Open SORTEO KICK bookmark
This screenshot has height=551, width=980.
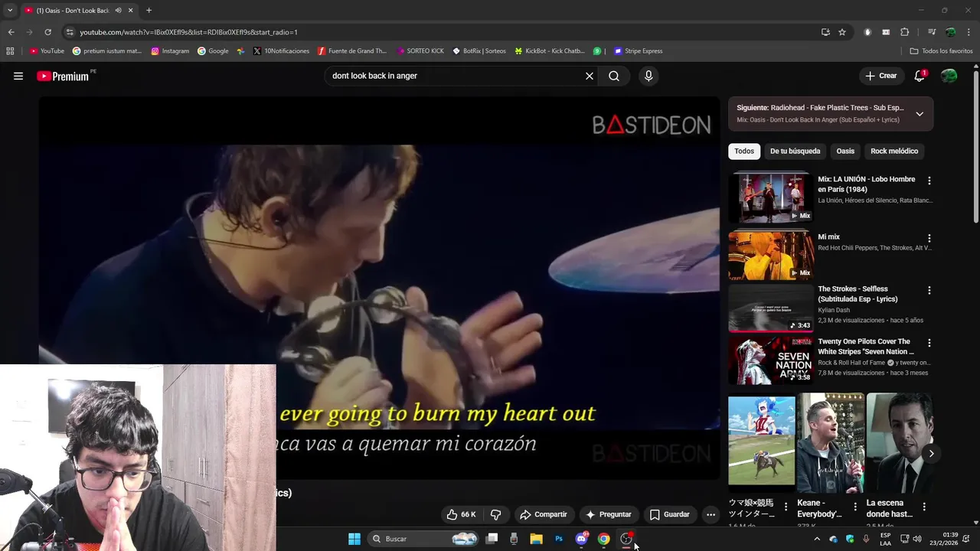[x=420, y=51]
